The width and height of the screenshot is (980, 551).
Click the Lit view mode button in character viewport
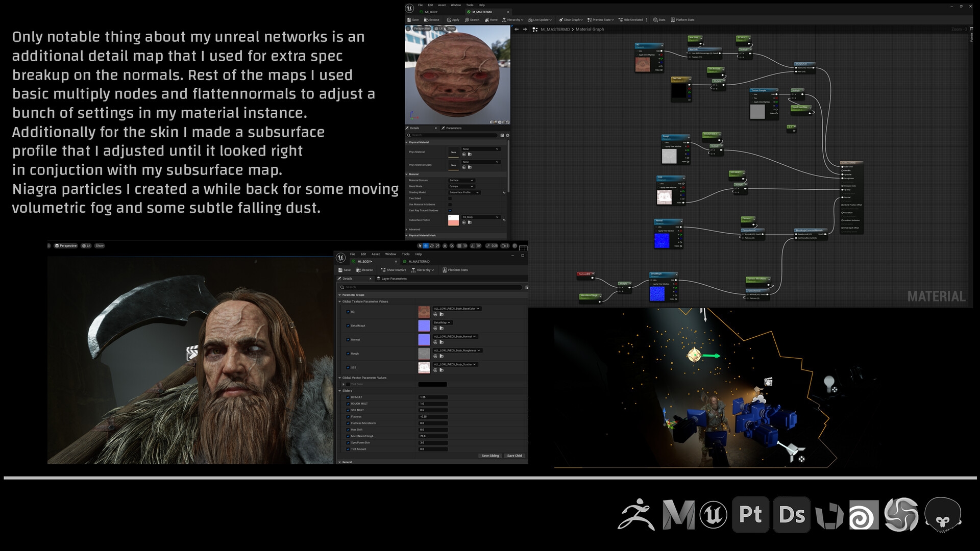(x=86, y=246)
